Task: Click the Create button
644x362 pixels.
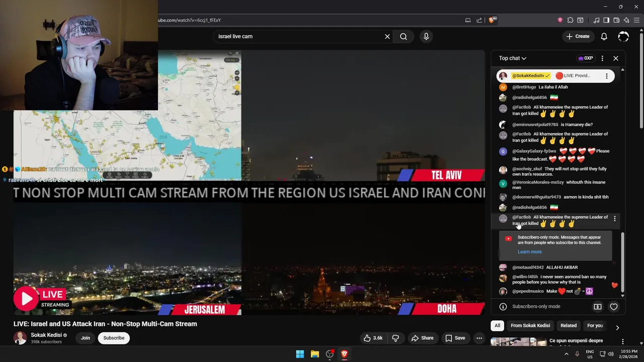Action: 577,36
